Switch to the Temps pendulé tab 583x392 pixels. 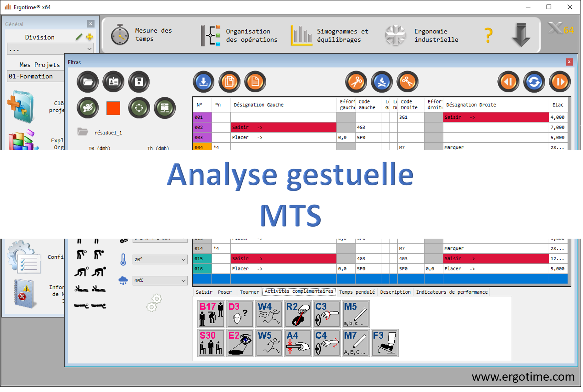[x=357, y=292]
